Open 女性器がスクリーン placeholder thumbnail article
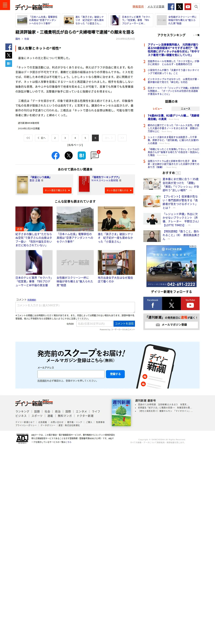Viewport: 215px width, 644px height. coord(75,262)
